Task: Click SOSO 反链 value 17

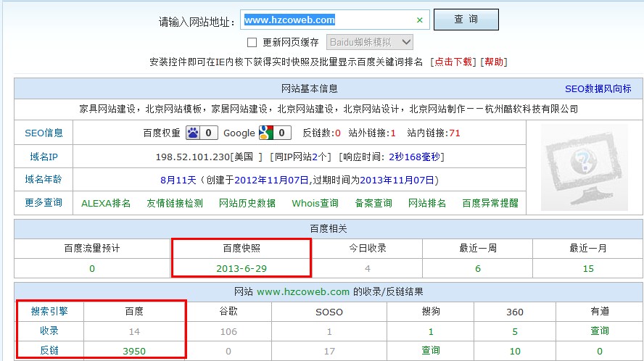Action: [x=329, y=351]
